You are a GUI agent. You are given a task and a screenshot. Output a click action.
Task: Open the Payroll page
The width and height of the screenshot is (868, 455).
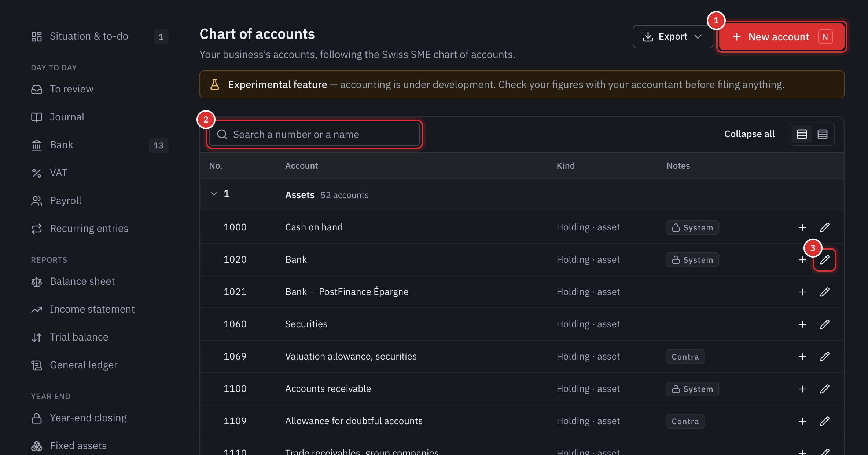point(99,201)
